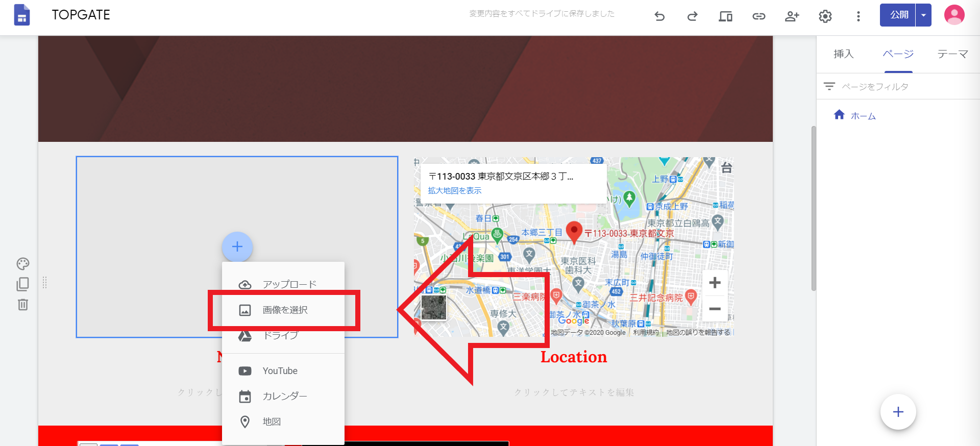The height and width of the screenshot is (446, 980).
Task: Open the share with others icon
Action: coord(792,16)
